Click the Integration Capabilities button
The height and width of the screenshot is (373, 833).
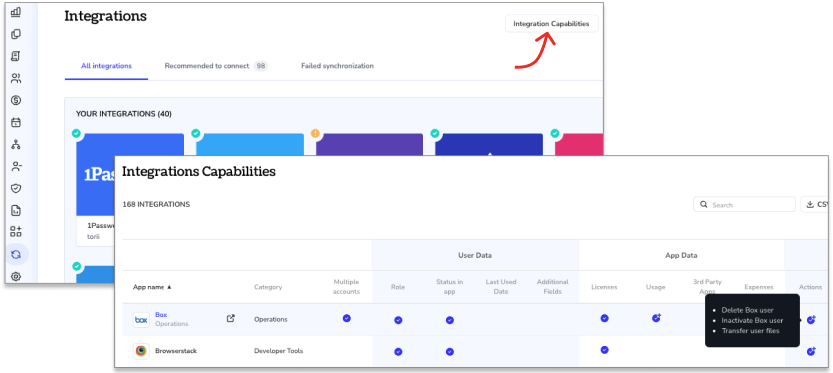pyautogui.click(x=551, y=23)
